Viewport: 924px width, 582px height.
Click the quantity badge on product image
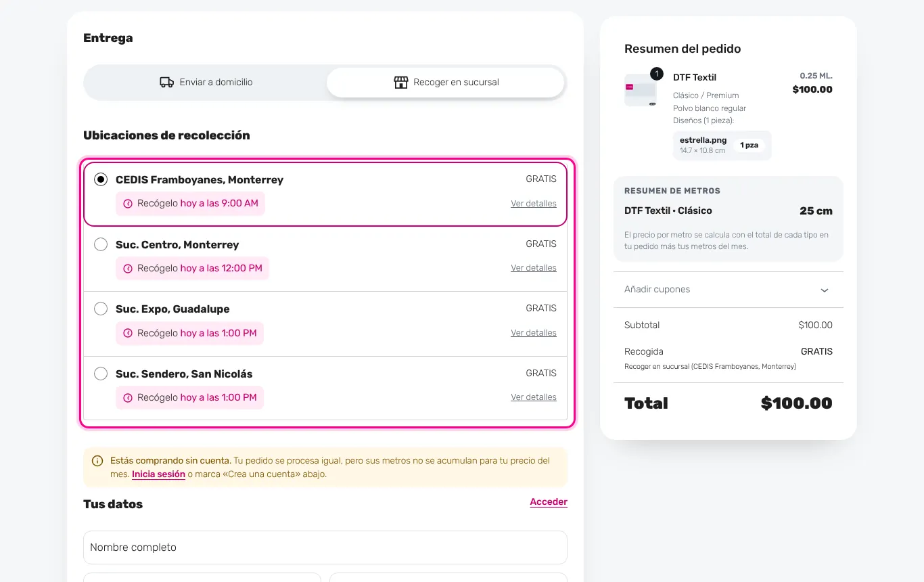(x=656, y=74)
